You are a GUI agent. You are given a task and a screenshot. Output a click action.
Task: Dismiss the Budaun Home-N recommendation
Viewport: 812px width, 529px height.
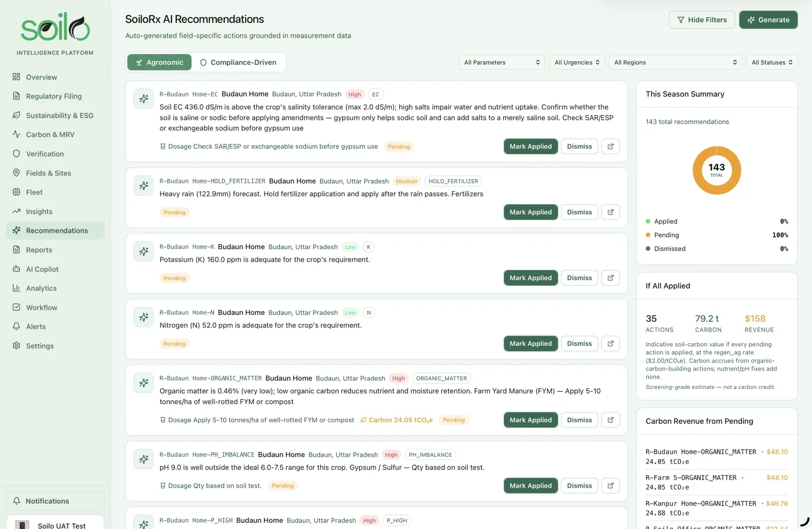point(580,344)
